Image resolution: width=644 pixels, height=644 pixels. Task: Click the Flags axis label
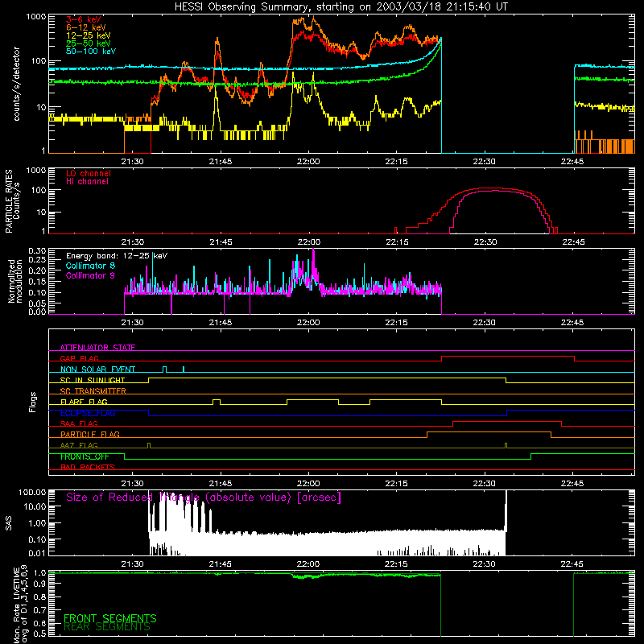33,402
